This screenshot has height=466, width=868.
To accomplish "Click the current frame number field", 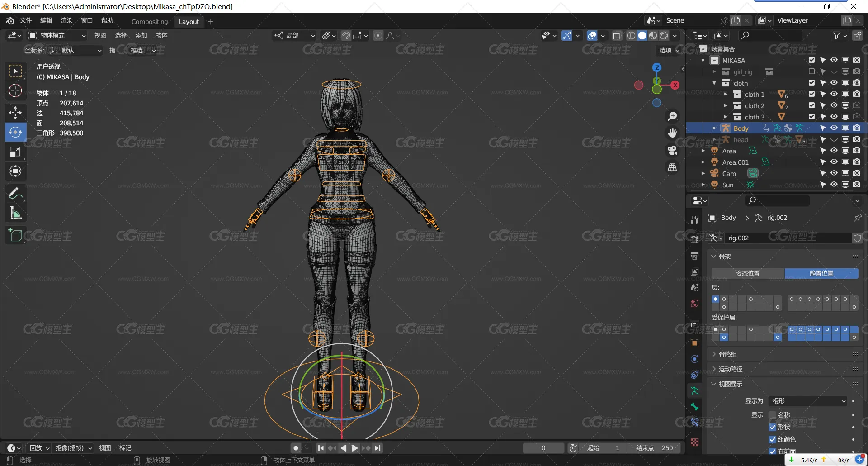I will tap(543, 448).
